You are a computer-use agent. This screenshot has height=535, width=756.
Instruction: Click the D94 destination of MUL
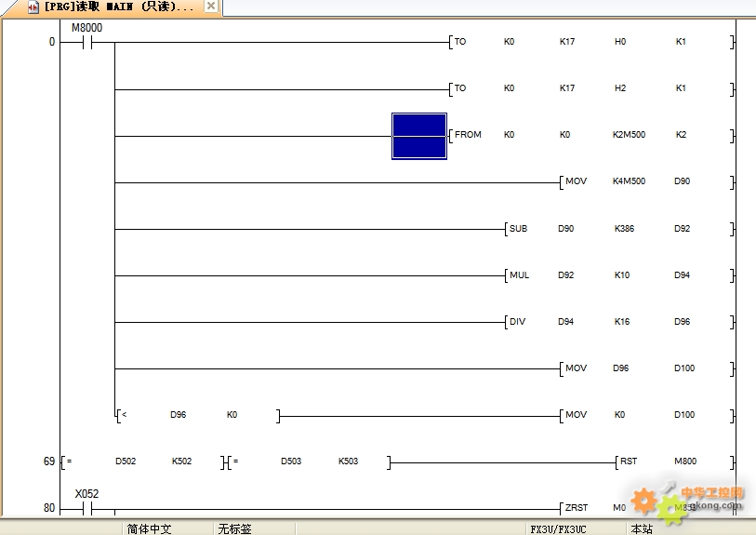click(x=682, y=275)
